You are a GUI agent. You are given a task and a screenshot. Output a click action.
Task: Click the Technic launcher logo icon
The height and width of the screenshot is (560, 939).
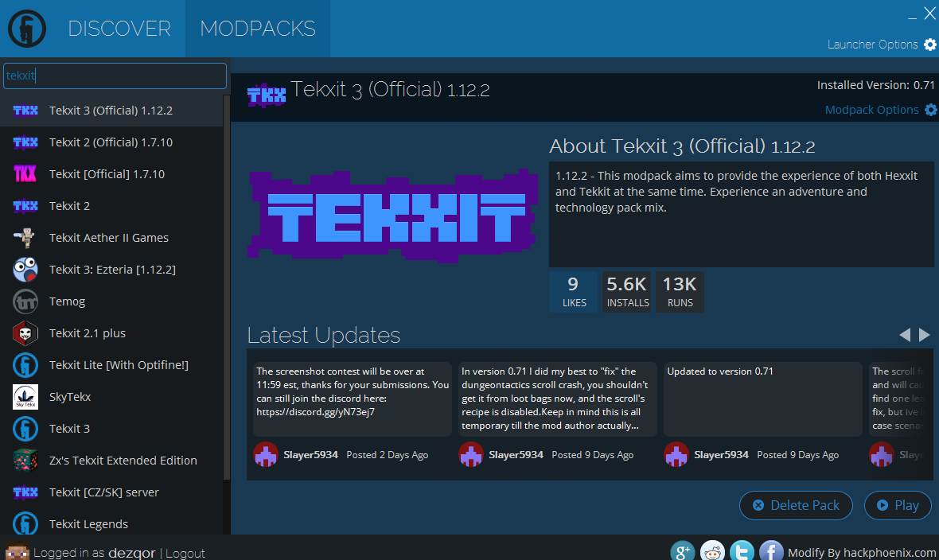(x=27, y=28)
